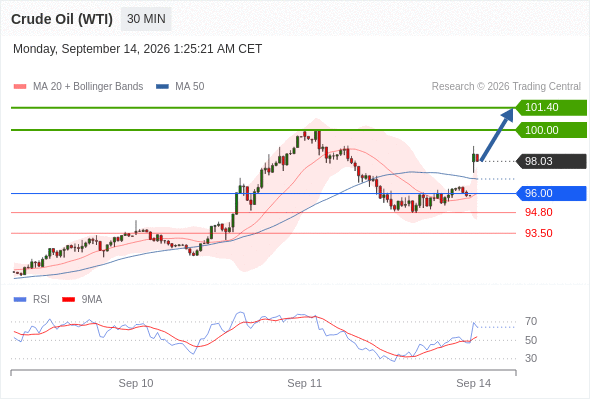Click the red MA 20 legend swatch
This screenshot has height=400, width=590.
pyautogui.click(x=20, y=87)
